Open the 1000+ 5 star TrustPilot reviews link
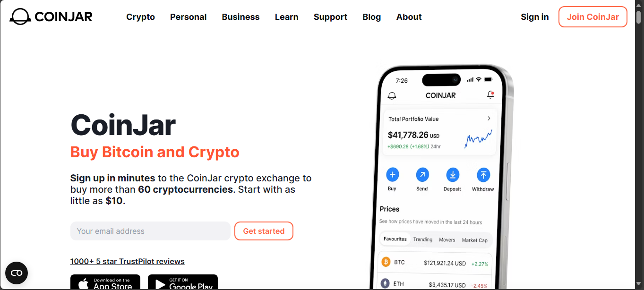This screenshot has height=290, width=644. 127,261
